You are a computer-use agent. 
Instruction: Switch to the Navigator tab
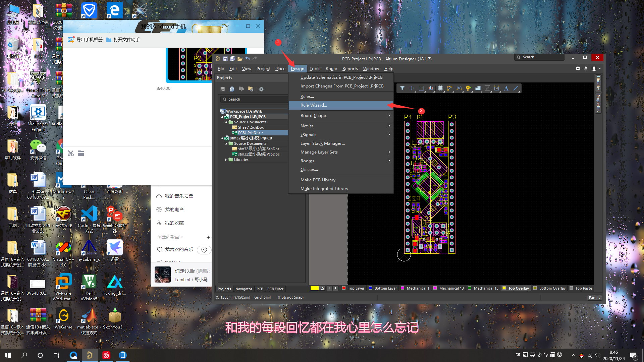pyautogui.click(x=244, y=289)
